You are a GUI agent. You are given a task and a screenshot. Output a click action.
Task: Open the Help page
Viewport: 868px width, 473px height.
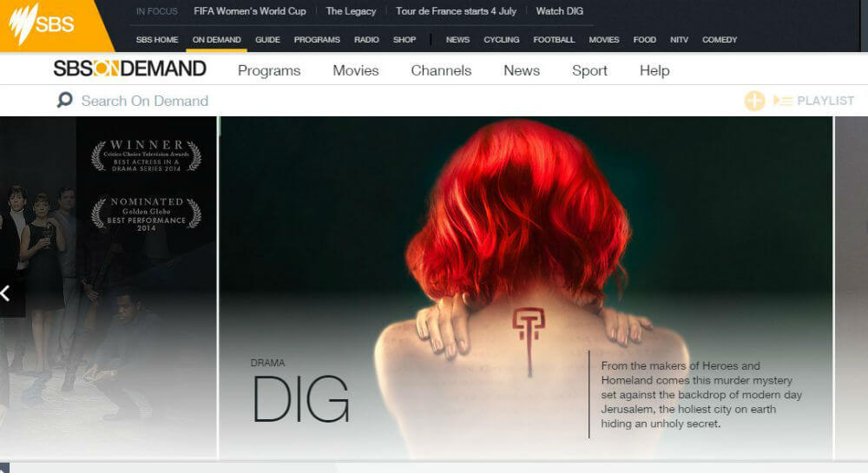[654, 70]
